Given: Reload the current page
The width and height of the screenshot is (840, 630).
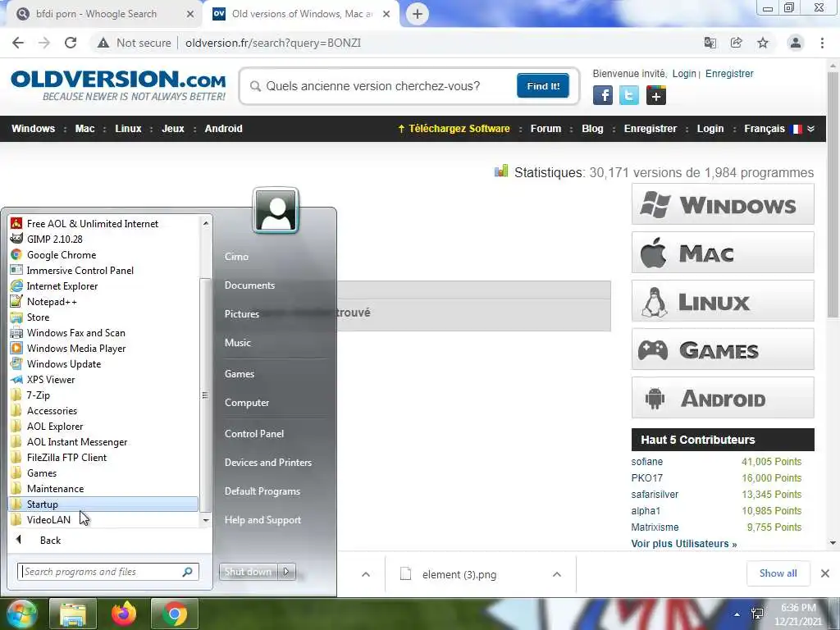Looking at the screenshot, I should (x=71, y=43).
